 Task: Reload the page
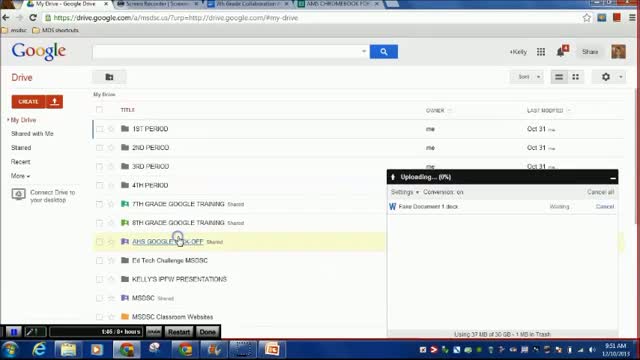coord(33,18)
